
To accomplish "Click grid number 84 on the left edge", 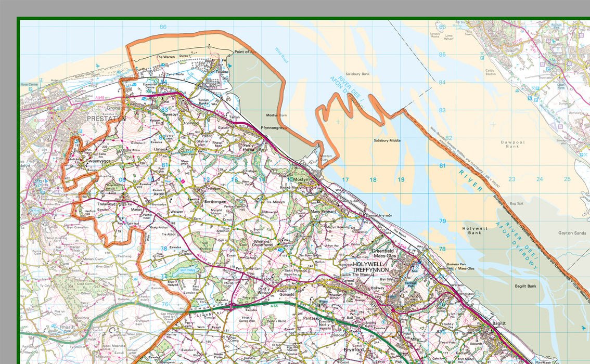I will [163, 82].
